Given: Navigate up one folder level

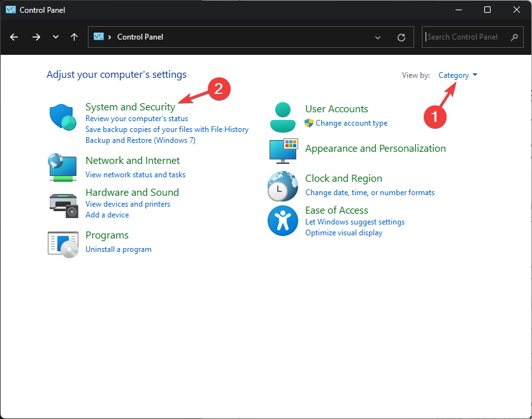Looking at the screenshot, I should point(74,37).
